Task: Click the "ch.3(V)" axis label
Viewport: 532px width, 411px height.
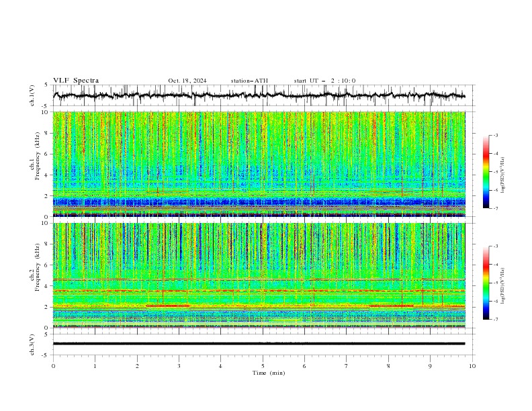Action: pyautogui.click(x=32, y=345)
